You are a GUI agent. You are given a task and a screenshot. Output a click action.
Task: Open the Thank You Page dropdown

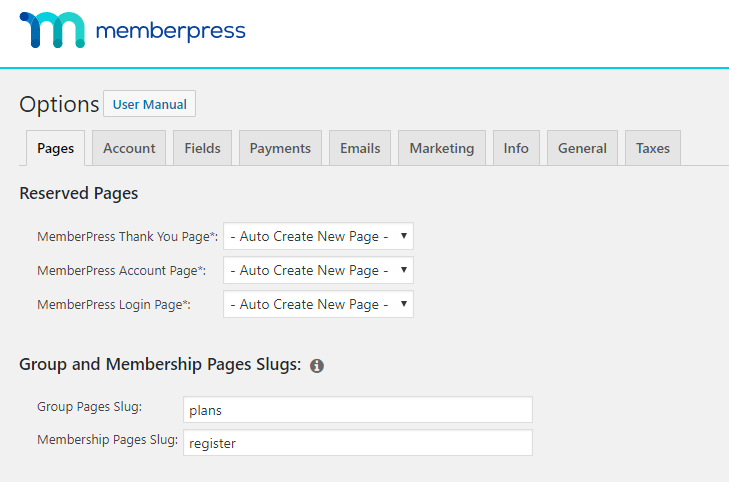(318, 236)
